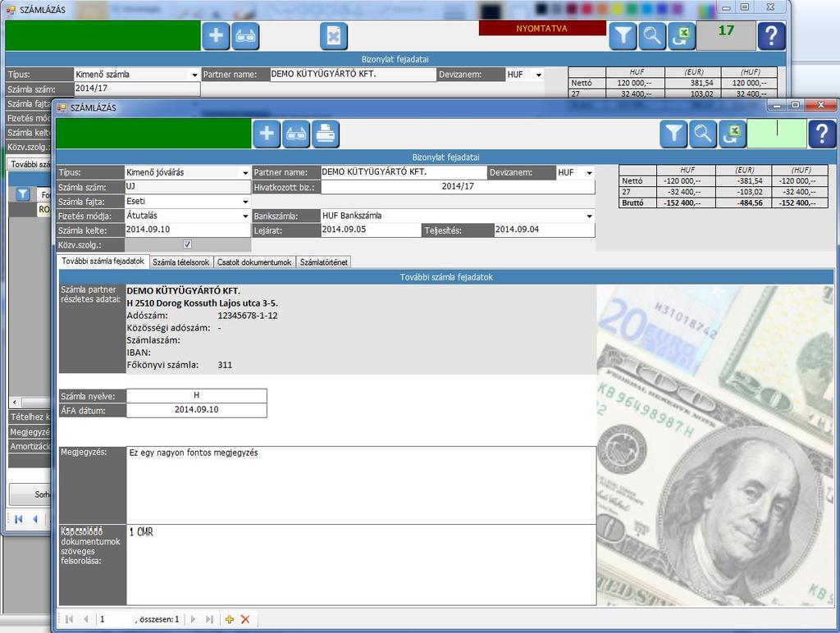Click the funnel filter icon in front window
The image size is (840, 633).
(674, 134)
